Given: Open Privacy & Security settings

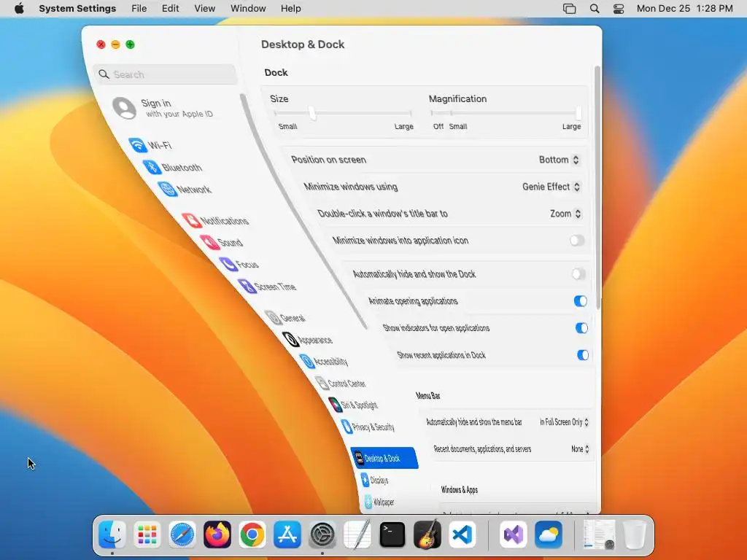Looking at the screenshot, I should (368, 427).
